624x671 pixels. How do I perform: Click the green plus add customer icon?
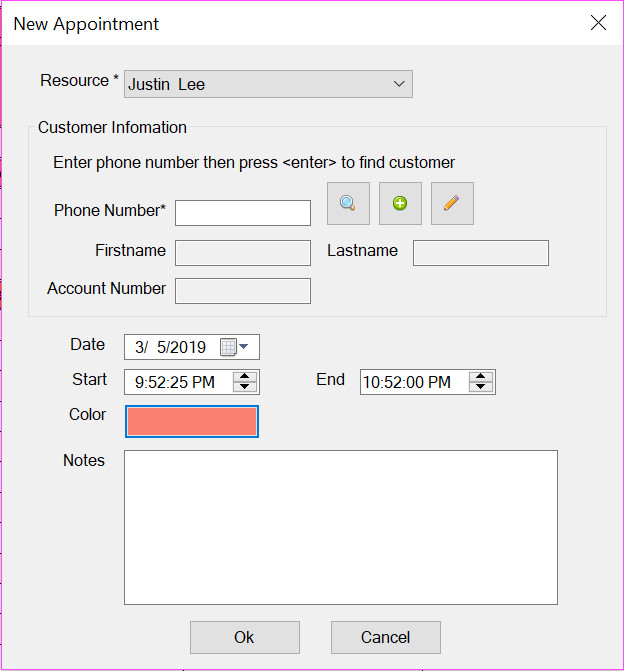pyautogui.click(x=400, y=203)
